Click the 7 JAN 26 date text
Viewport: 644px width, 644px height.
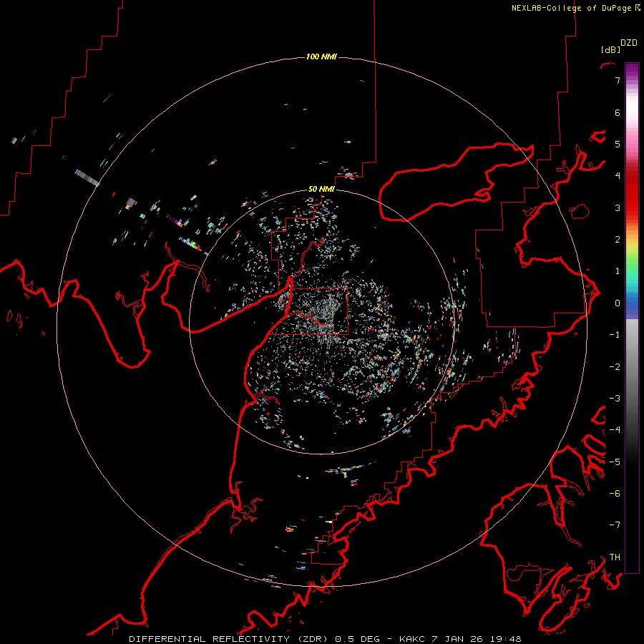click(x=457, y=639)
